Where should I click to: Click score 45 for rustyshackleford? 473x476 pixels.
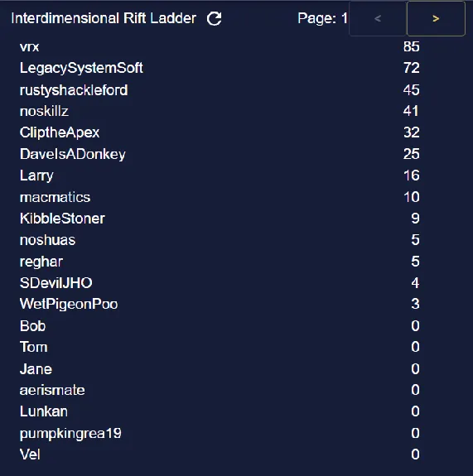[x=412, y=90]
